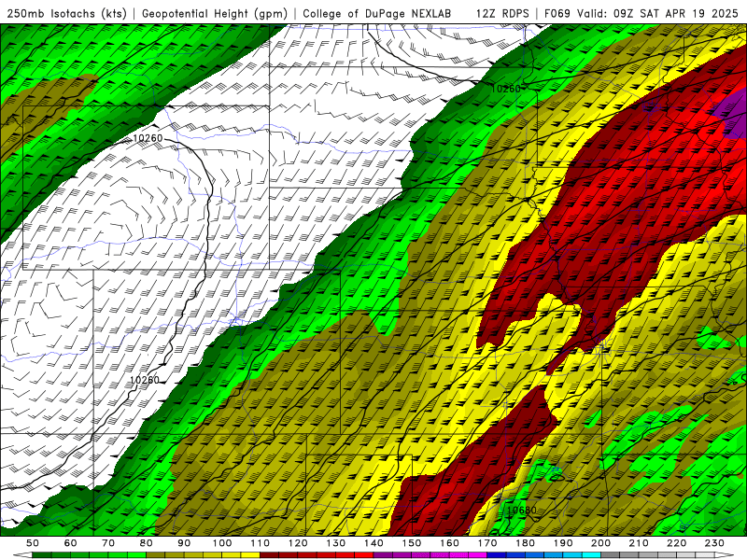This screenshot has height=560, width=747.
Task: Click the '250mb Isotachs (kts)' title text
Action: coord(66,13)
